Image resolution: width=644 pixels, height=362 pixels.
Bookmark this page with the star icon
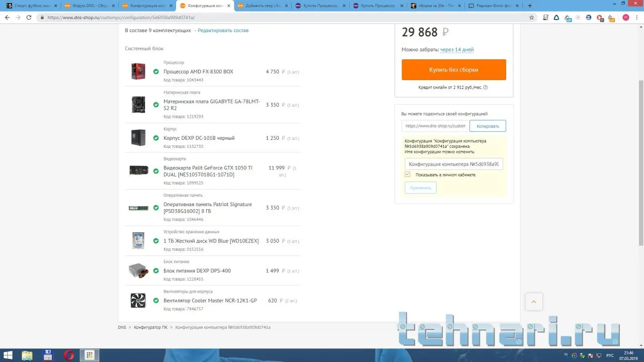pyautogui.click(x=532, y=17)
